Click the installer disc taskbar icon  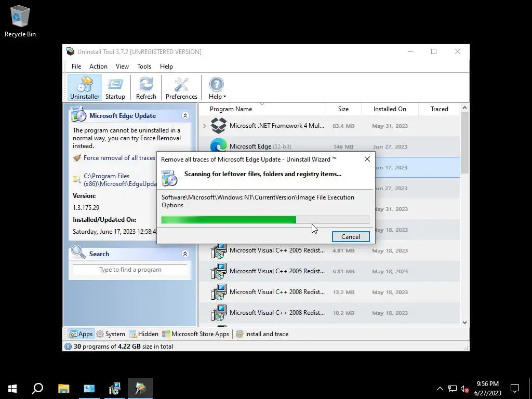[115, 389]
